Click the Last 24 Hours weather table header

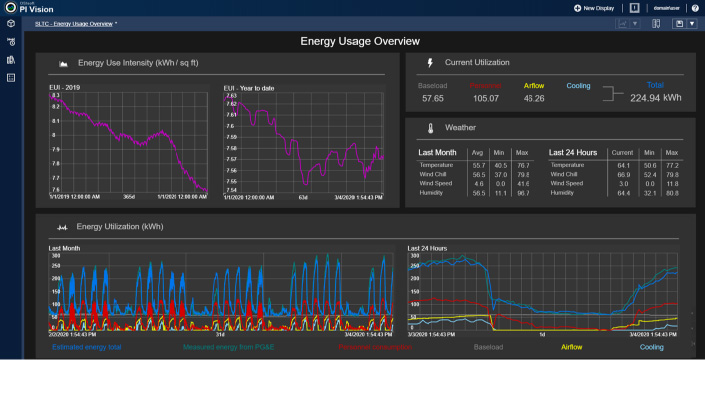(573, 153)
